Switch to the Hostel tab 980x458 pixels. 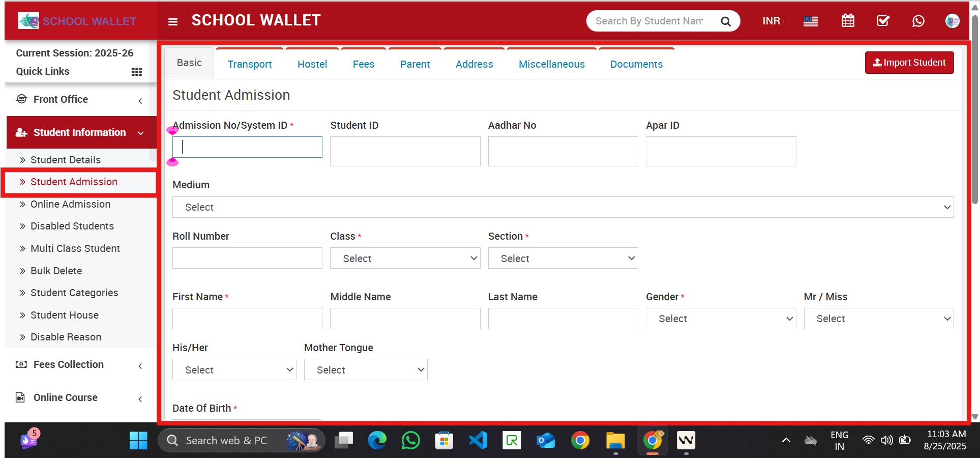pos(312,64)
